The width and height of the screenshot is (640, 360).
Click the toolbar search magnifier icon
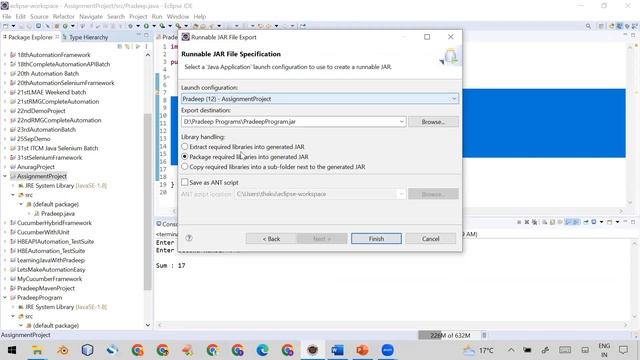coord(588,26)
